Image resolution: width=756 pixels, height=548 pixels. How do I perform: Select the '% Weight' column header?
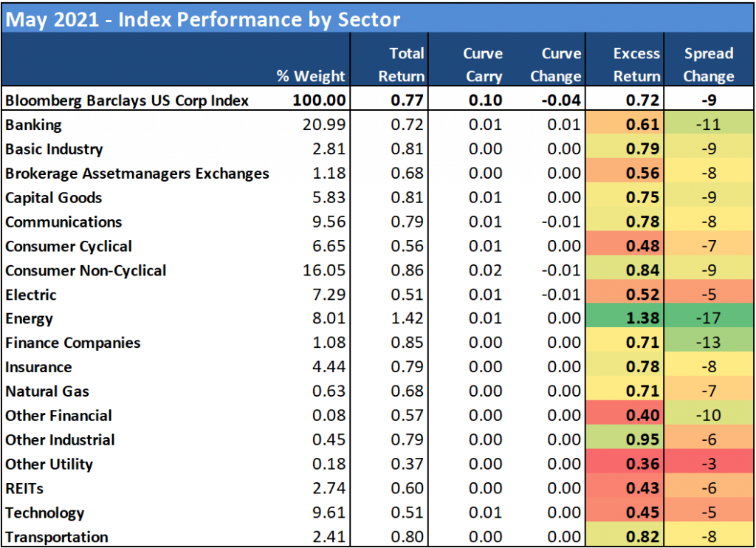[x=311, y=76]
